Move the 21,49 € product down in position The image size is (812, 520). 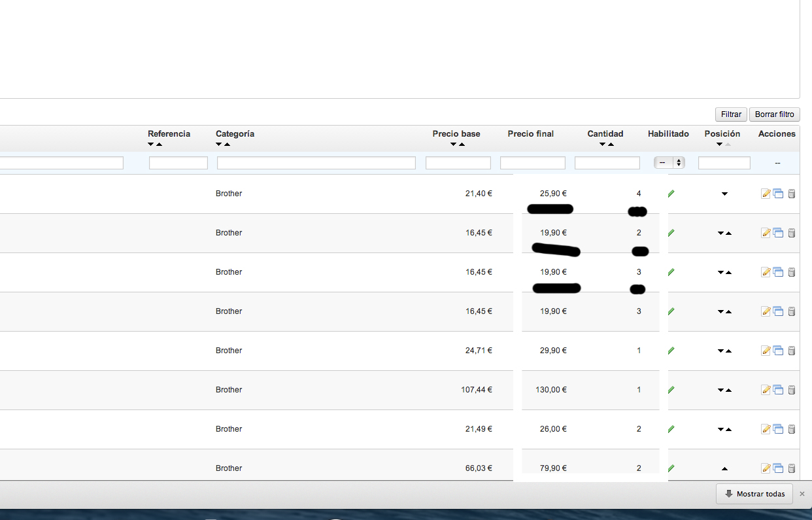[x=720, y=430]
